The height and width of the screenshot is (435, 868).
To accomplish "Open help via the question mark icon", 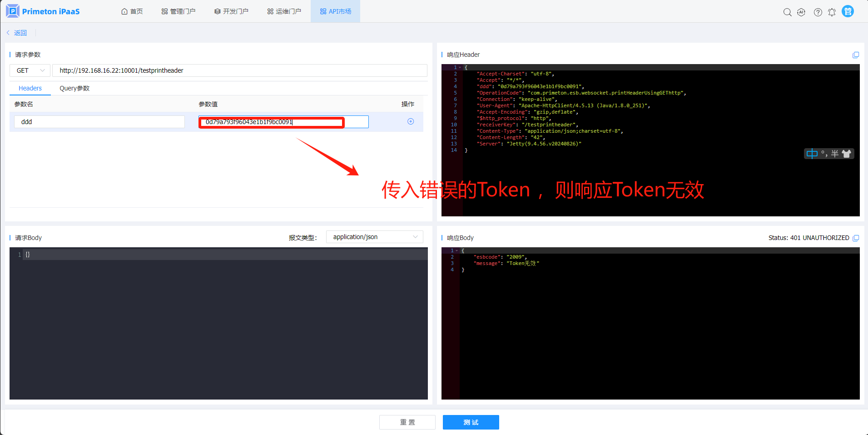I will [x=818, y=12].
